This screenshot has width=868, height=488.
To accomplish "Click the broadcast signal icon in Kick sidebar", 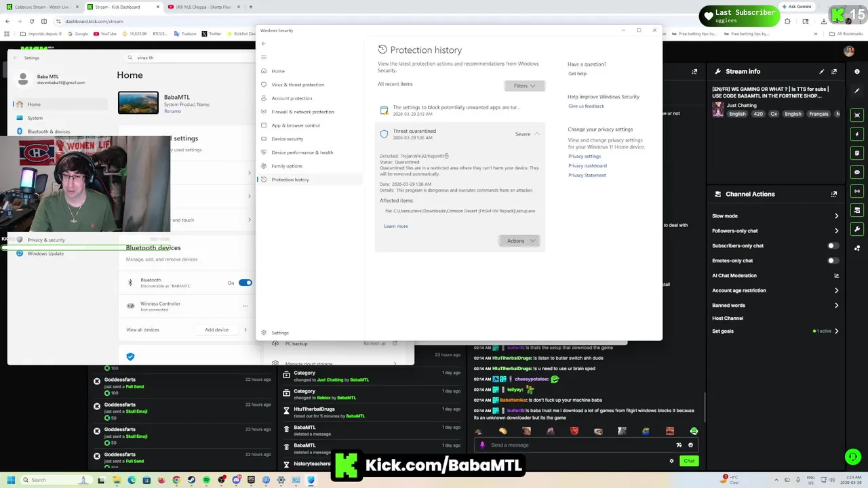I will tap(857, 191).
